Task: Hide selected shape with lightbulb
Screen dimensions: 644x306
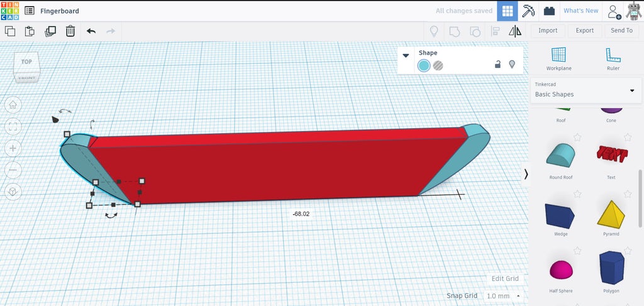Action: (x=512, y=64)
